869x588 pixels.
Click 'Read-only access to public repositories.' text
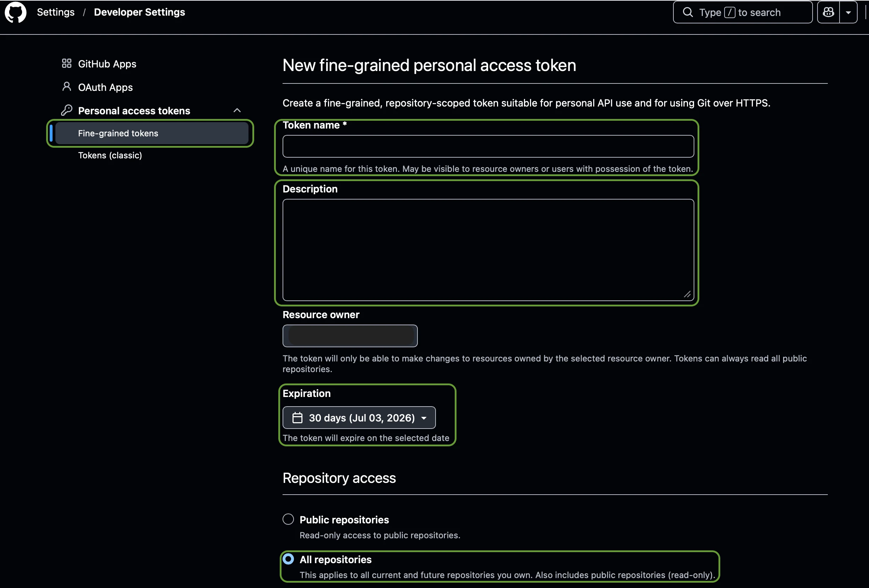380,535
